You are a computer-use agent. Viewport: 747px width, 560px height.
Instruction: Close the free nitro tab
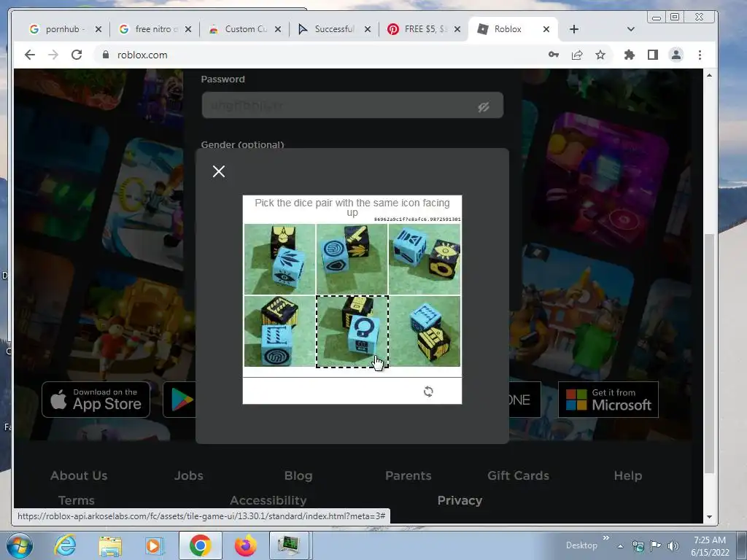pyautogui.click(x=188, y=29)
